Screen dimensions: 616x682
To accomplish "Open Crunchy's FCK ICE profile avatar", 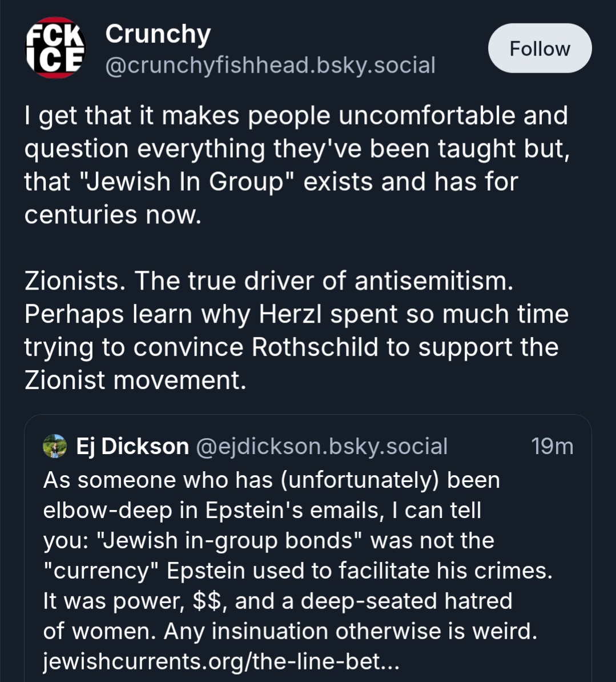I will (x=55, y=48).
